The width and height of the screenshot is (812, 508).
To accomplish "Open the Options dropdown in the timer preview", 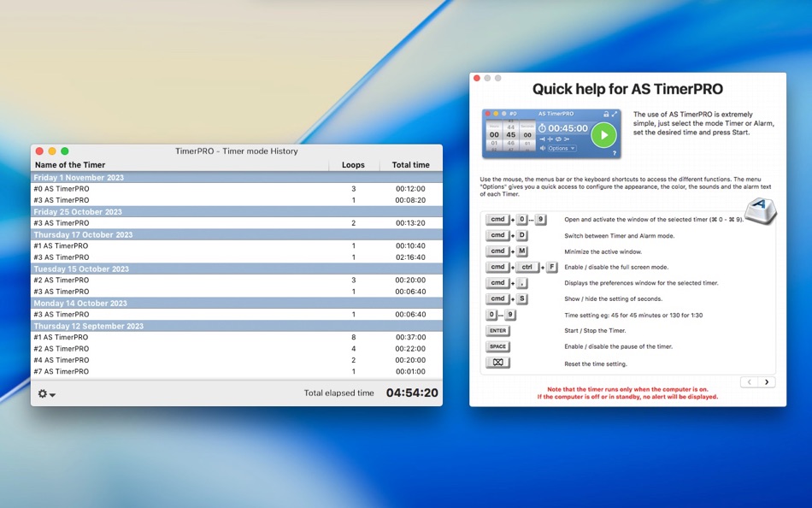I will tap(562, 148).
